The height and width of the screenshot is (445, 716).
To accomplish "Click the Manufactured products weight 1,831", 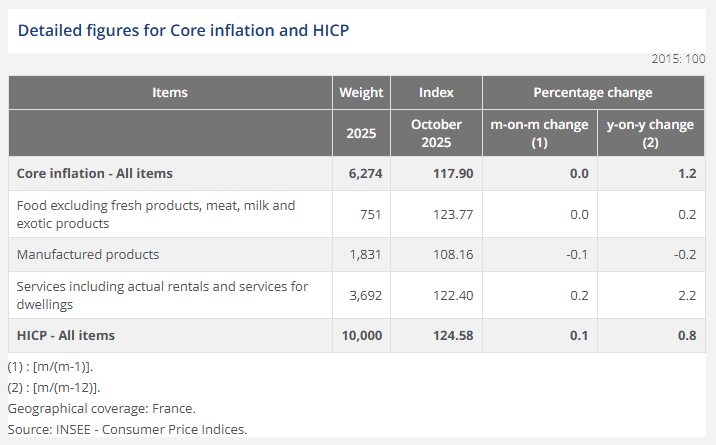I will [x=365, y=254].
